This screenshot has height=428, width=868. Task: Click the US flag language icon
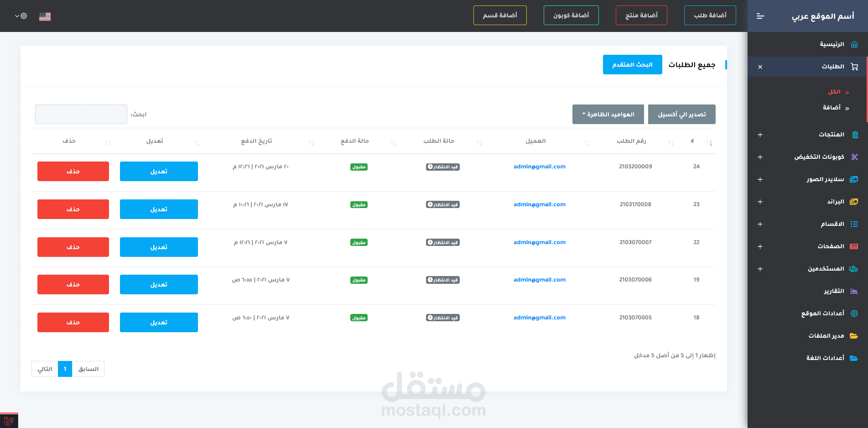point(45,16)
